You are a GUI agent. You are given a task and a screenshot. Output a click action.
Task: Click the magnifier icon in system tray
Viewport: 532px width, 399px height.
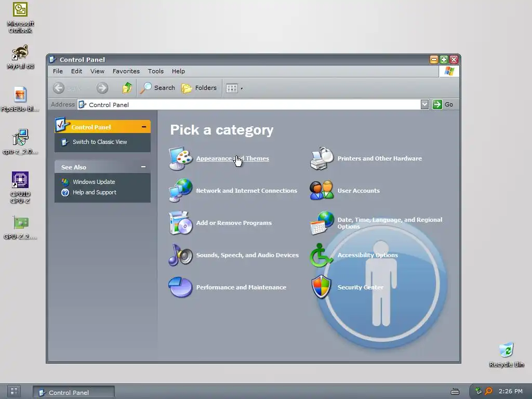(x=488, y=391)
